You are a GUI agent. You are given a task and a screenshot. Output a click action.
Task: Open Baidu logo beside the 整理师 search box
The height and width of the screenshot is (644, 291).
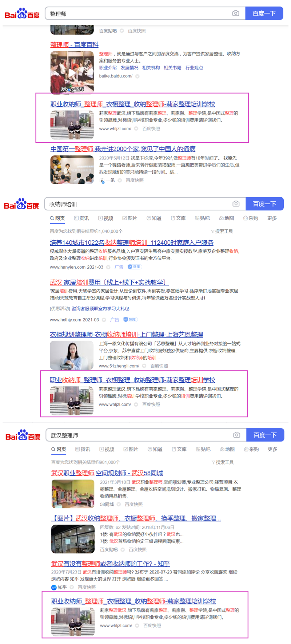[x=22, y=14]
